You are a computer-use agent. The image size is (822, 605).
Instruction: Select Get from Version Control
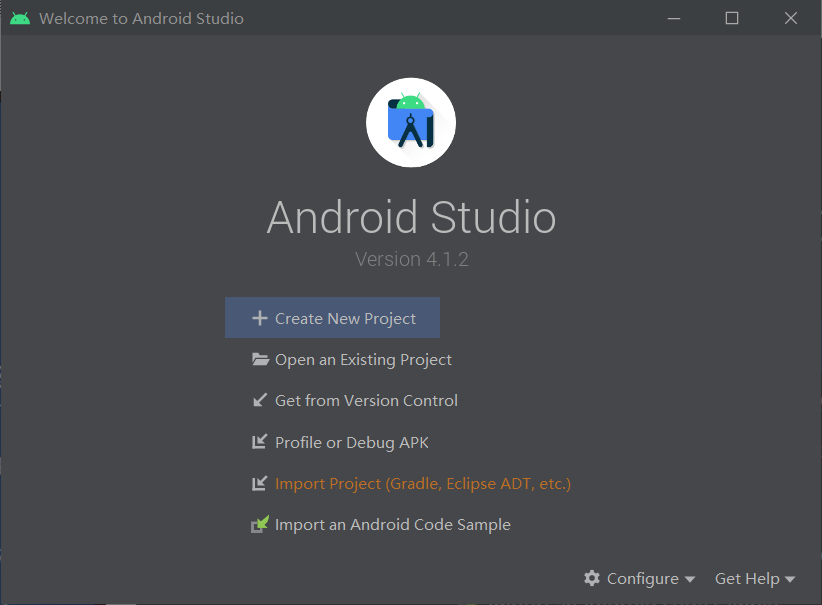(x=366, y=400)
